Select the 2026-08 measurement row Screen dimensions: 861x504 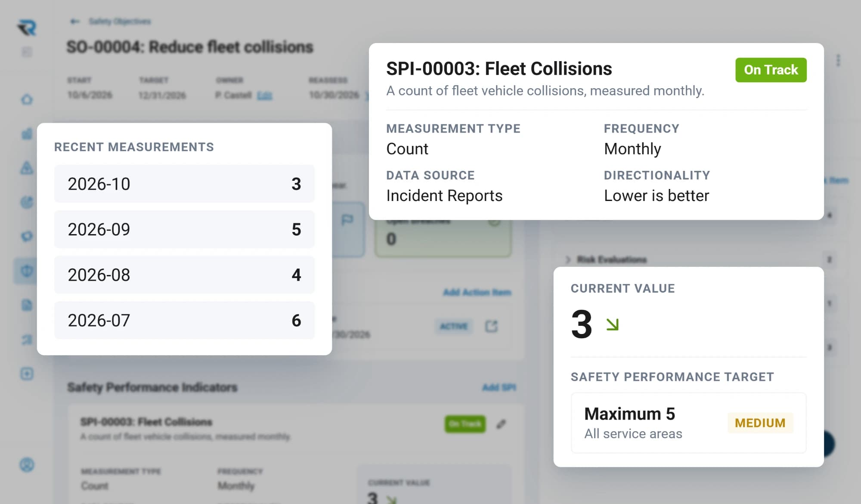184,275
